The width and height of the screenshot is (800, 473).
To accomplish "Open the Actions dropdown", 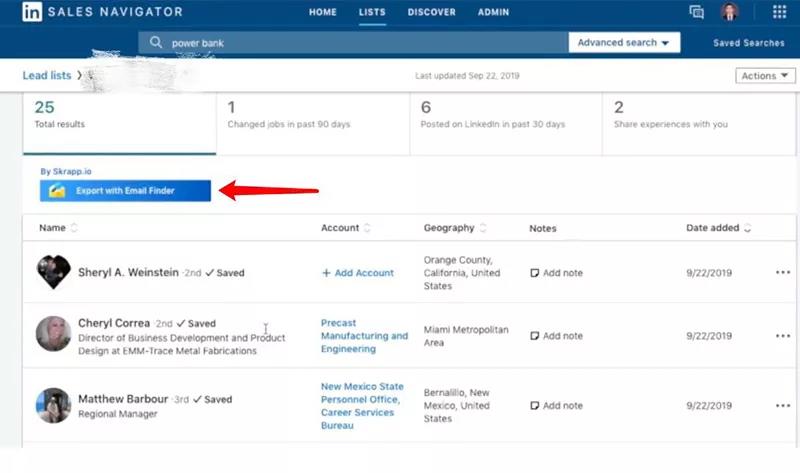I will [765, 76].
